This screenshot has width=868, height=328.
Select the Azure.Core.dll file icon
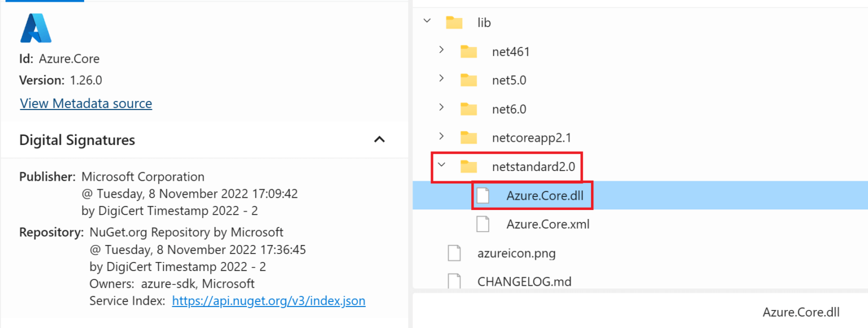pos(483,195)
